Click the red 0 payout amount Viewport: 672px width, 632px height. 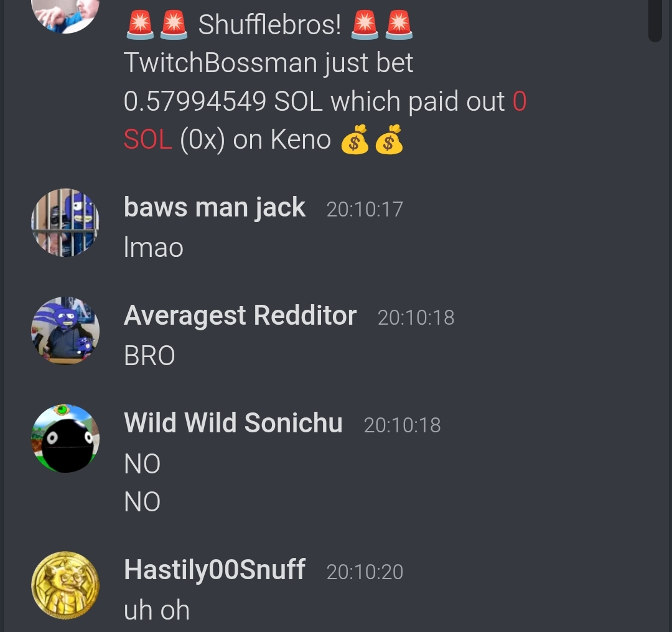click(x=520, y=101)
